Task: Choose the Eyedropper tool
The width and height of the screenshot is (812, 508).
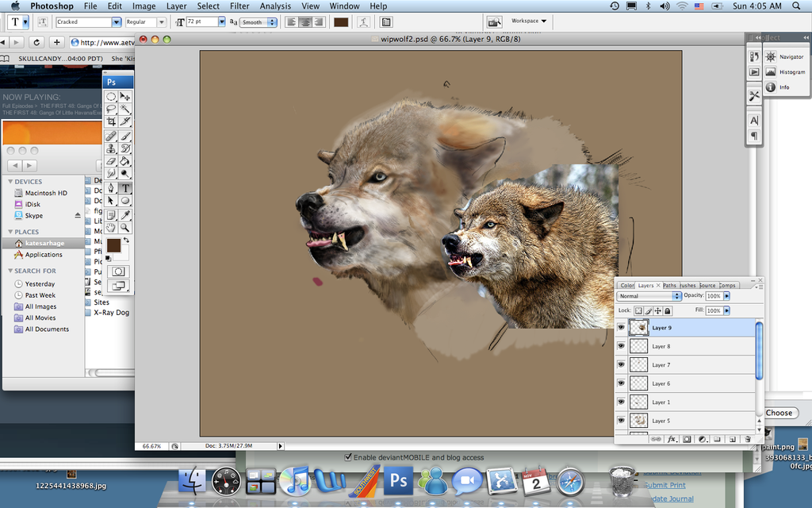Action: tap(124, 214)
